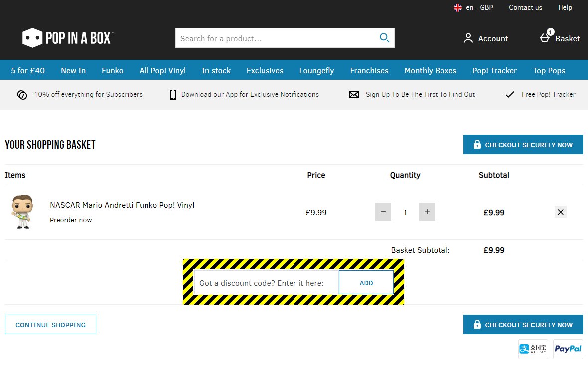Open the Franchises menu
Image resolution: width=588 pixels, height=369 pixels.
pos(369,70)
